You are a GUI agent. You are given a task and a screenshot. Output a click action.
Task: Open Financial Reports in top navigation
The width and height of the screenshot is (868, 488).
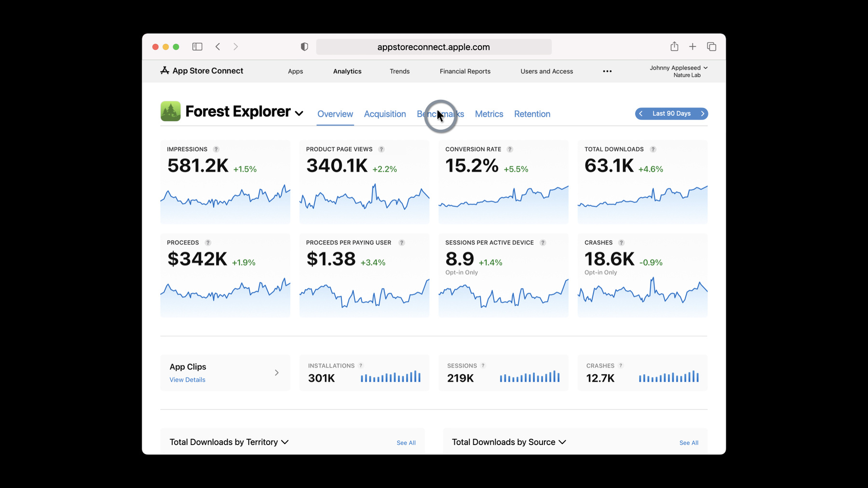coord(465,71)
